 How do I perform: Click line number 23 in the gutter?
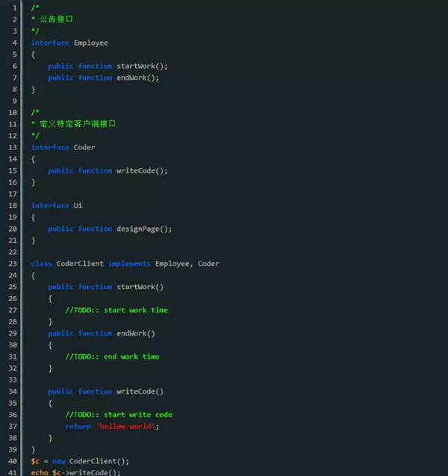coord(13,264)
